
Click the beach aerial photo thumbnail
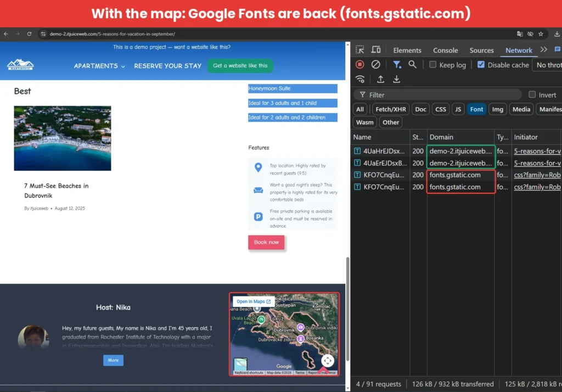[63, 138]
